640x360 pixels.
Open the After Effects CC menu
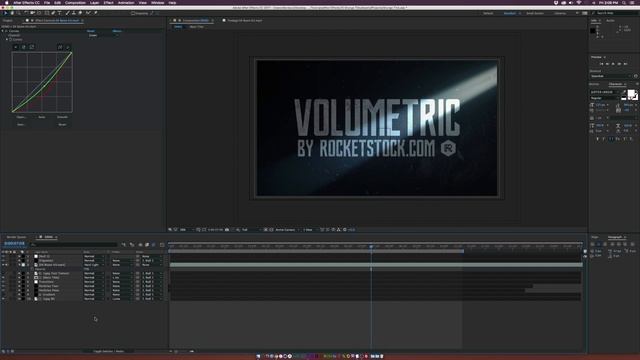27,2
